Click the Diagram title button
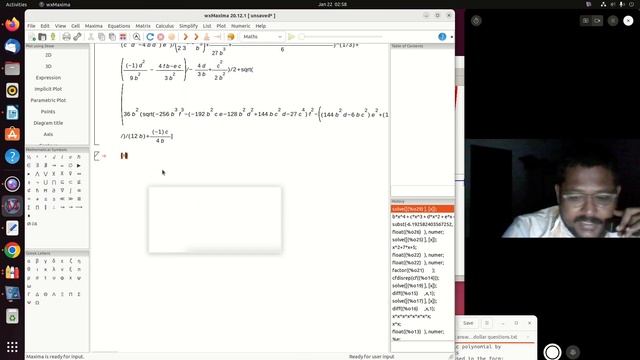The image size is (640, 360). pyautogui.click(x=48, y=123)
